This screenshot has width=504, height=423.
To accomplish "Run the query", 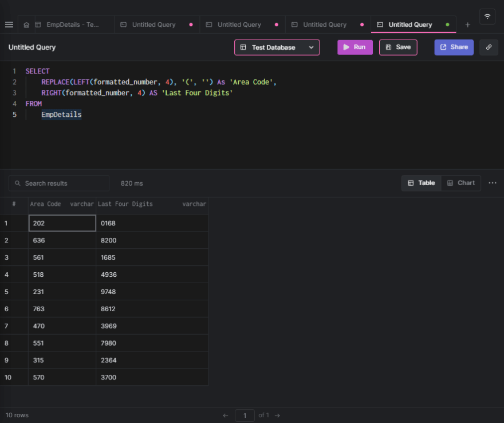I will (x=355, y=47).
